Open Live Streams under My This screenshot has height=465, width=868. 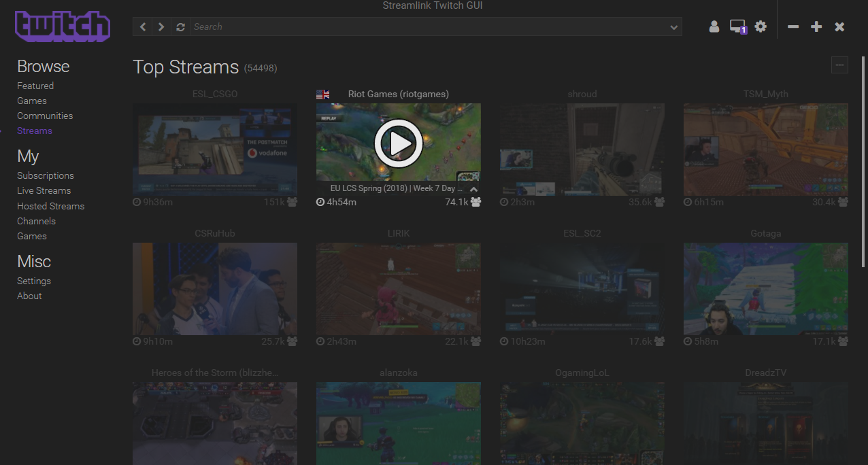44,190
